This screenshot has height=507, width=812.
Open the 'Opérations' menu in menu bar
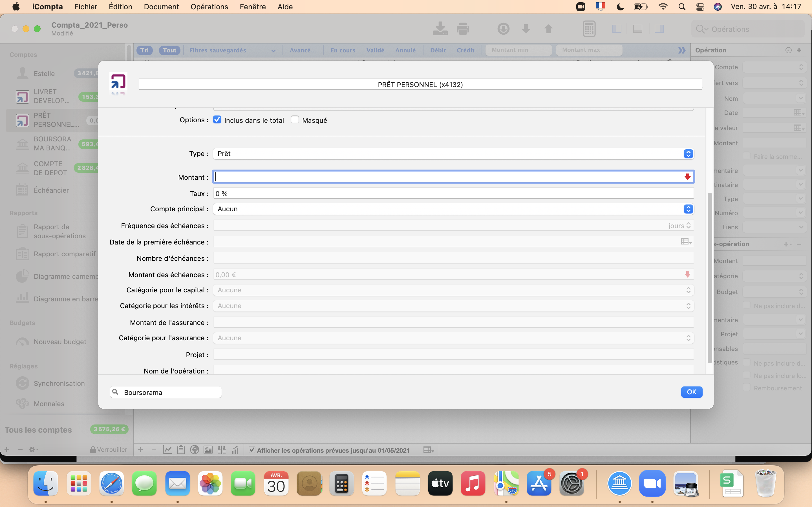209,6
